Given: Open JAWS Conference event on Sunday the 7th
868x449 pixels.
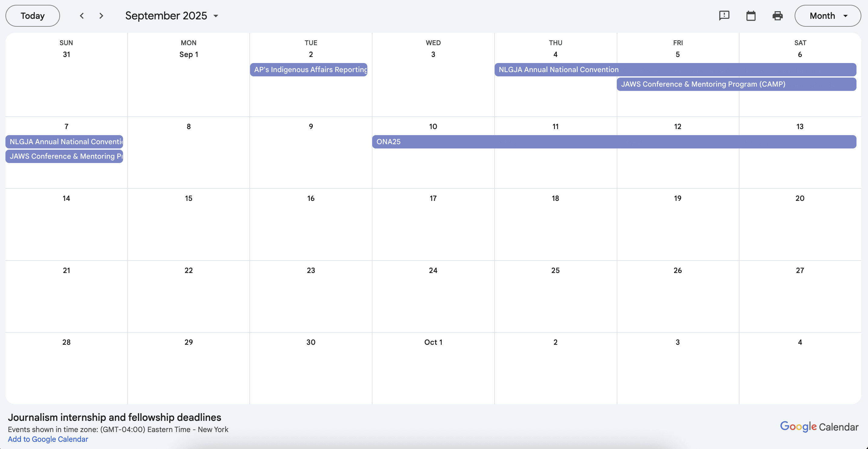Looking at the screenshot, I should click(x=64, y=156).
